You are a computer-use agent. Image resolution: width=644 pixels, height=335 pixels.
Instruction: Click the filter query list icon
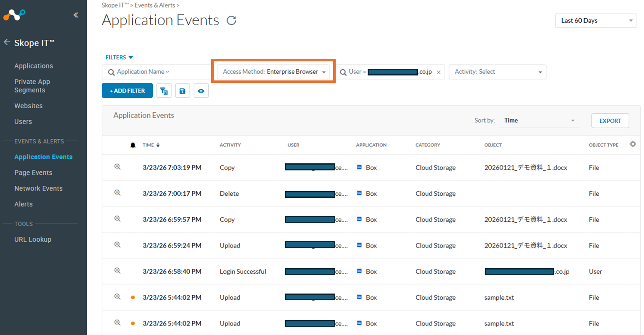click(x=164, y=91)
